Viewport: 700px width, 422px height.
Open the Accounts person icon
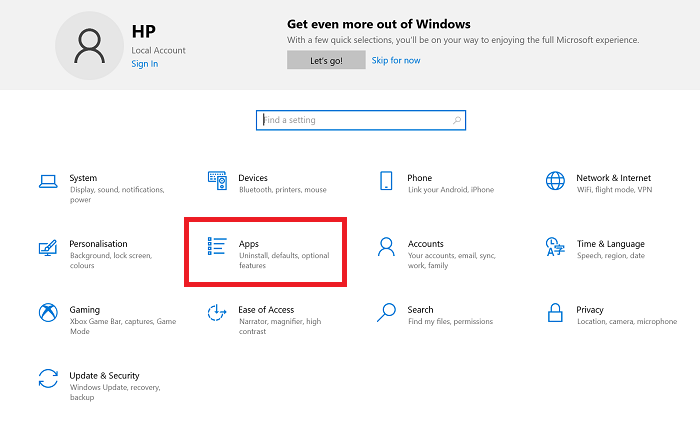coord(386,247)
